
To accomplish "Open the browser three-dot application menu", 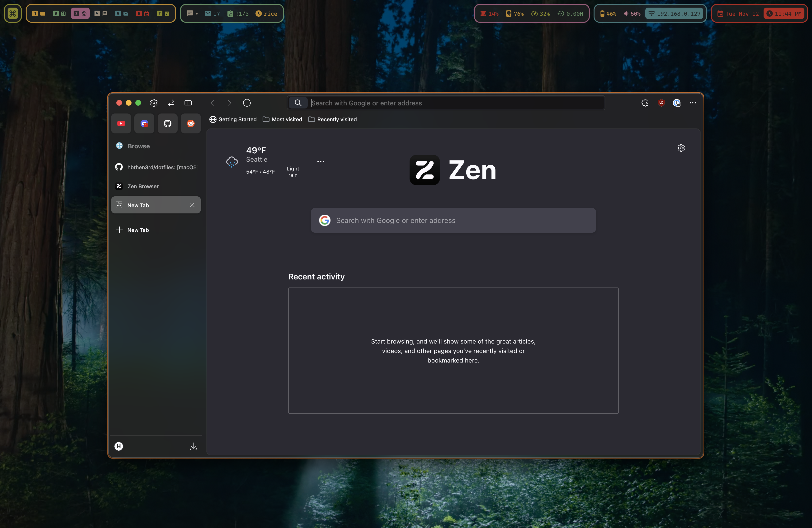I will [693, 103].
